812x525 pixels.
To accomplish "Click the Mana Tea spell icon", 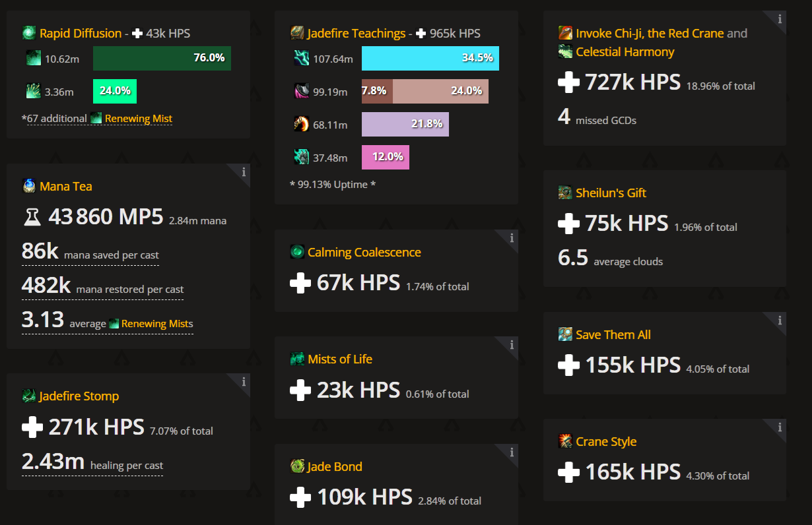I will [29, 186].
